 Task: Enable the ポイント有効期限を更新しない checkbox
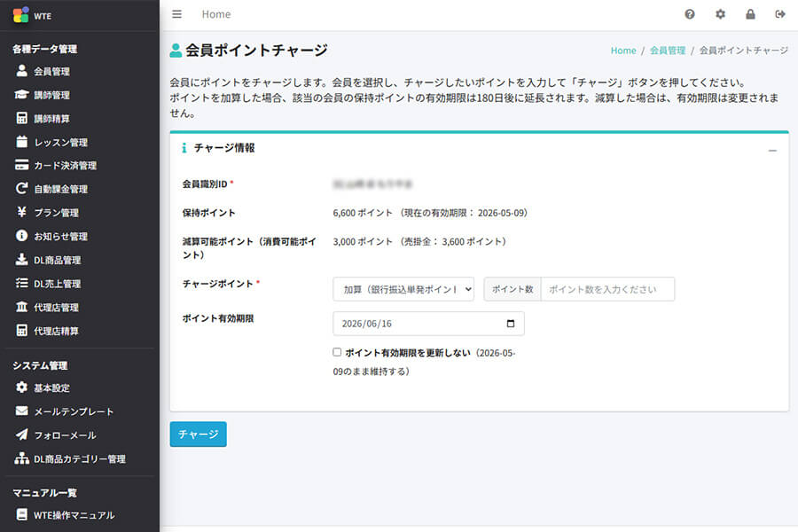tap(337, 352)
